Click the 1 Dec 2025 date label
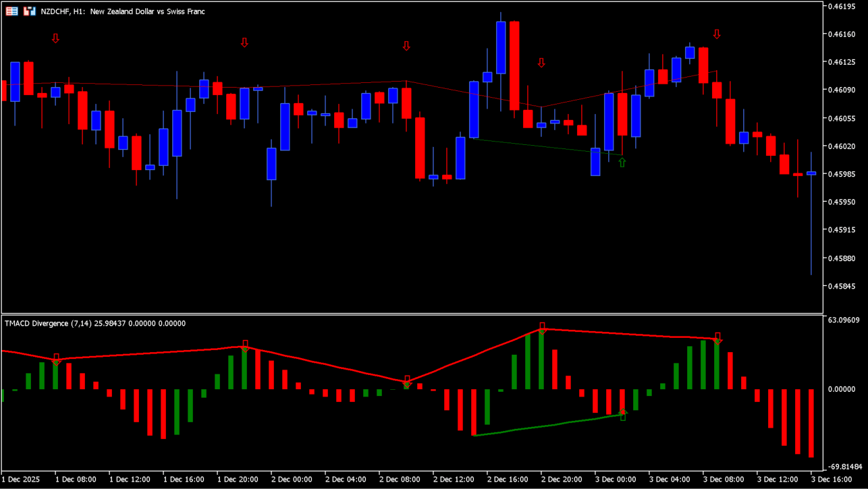The image size is (868, 489). [21, 480]
